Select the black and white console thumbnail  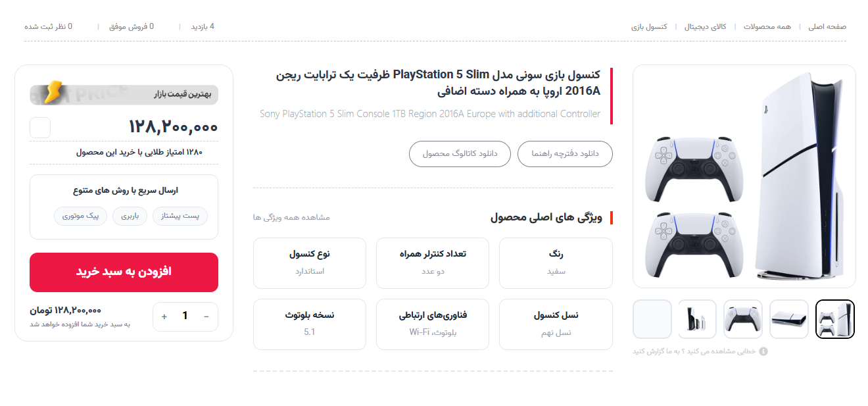(x=698, y=319)
